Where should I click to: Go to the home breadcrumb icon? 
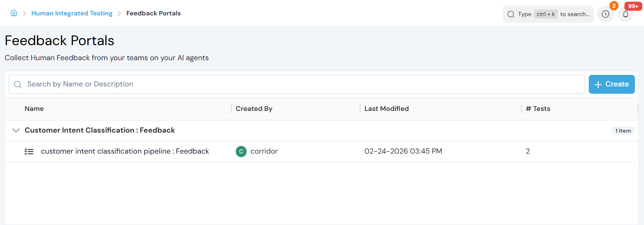click(x=14, y=13)
